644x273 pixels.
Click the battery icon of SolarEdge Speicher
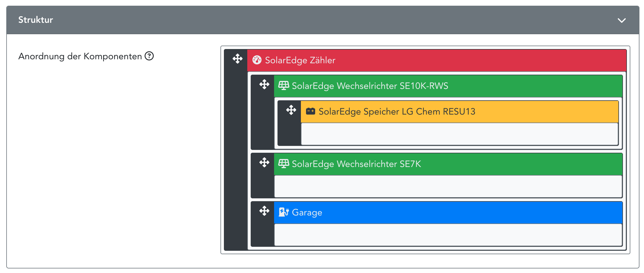pos(310,111)
